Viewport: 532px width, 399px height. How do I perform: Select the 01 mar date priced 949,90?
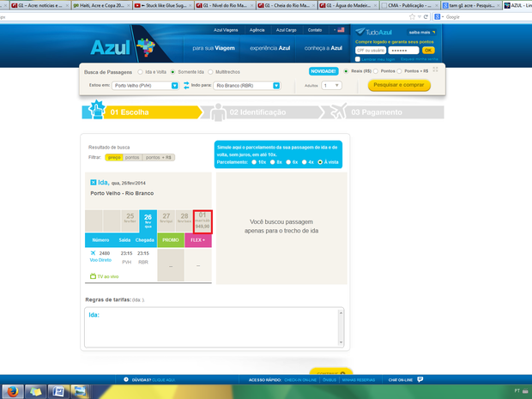pyautogui.click(x=203, y=220)
